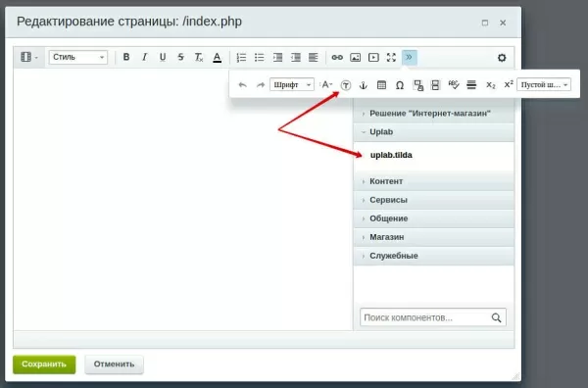Toggle italic formatting
The width and height of the screenshot is (588, 388).
144,57
